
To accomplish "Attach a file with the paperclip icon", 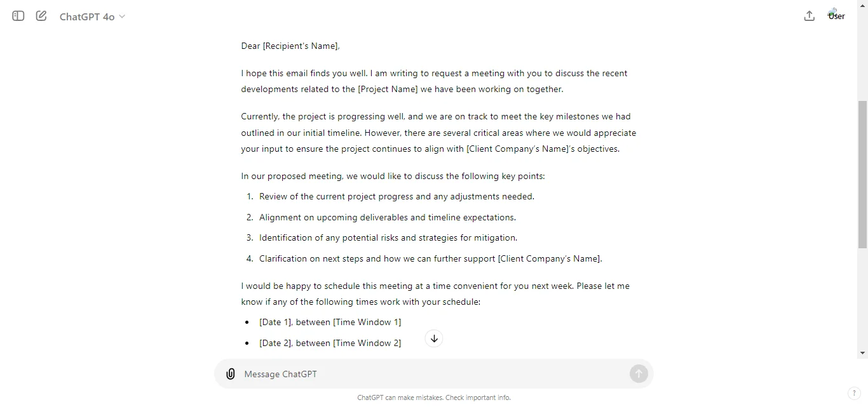I will [230, 374].
